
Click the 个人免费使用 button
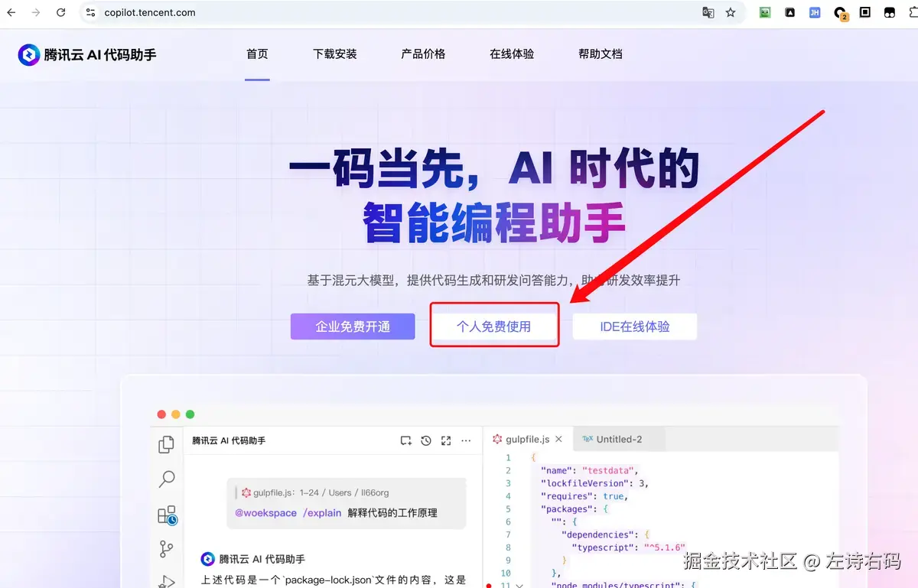point(493,326)
